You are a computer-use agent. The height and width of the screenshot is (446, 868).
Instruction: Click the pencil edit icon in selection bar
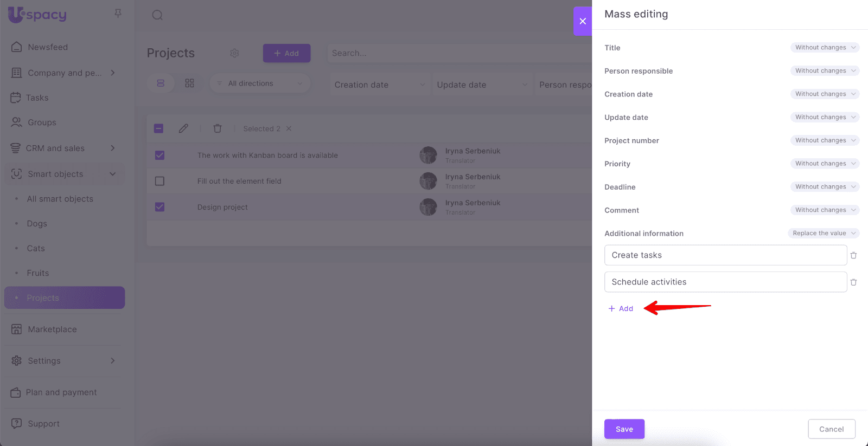(183, 128)
